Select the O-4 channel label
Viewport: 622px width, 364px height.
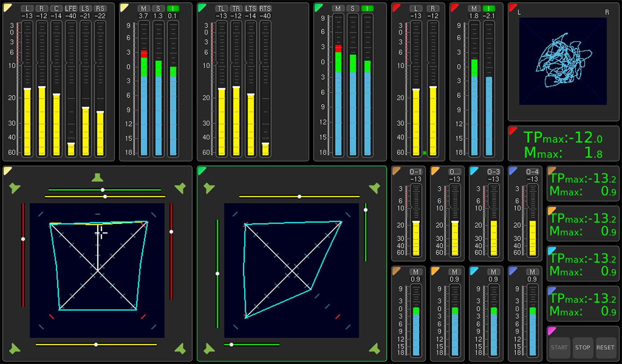[532, 172]
